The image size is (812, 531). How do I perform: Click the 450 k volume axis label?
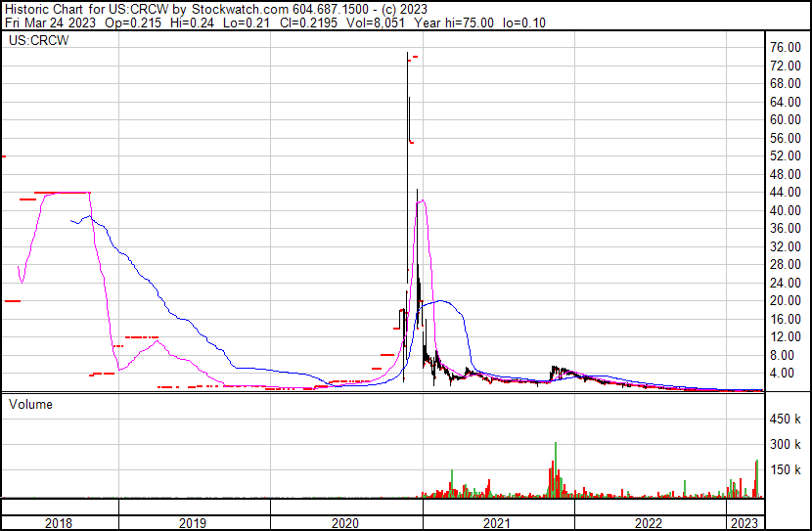785,420
